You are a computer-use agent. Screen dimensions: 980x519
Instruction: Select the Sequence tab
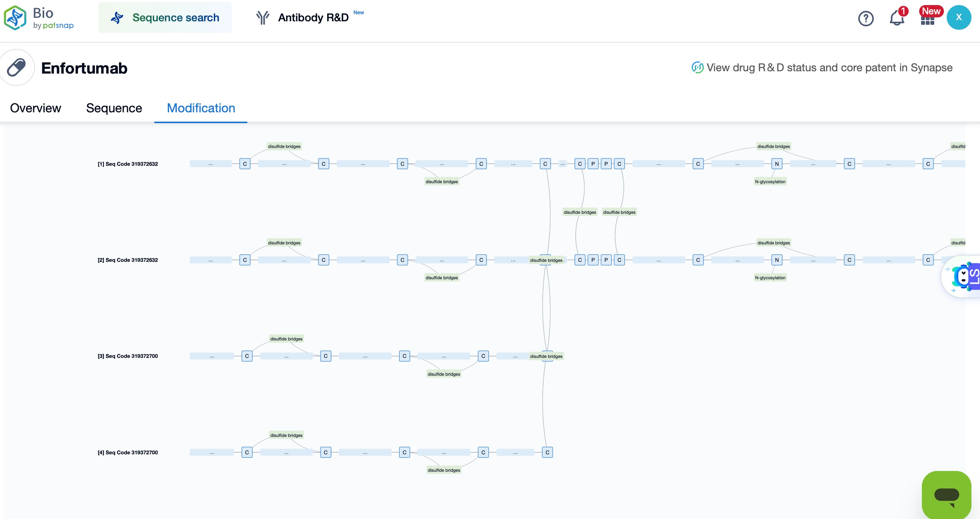pyautogui.click(x=114, y=108)
